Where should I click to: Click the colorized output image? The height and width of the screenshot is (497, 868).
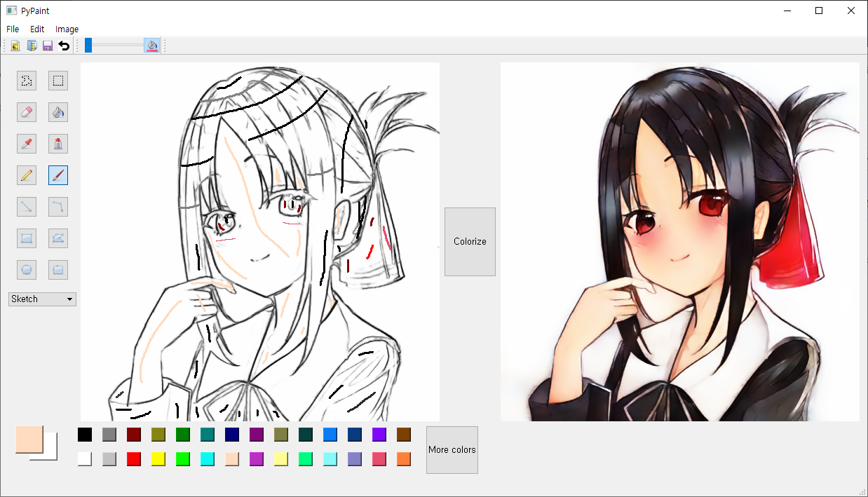coord(680,242)
